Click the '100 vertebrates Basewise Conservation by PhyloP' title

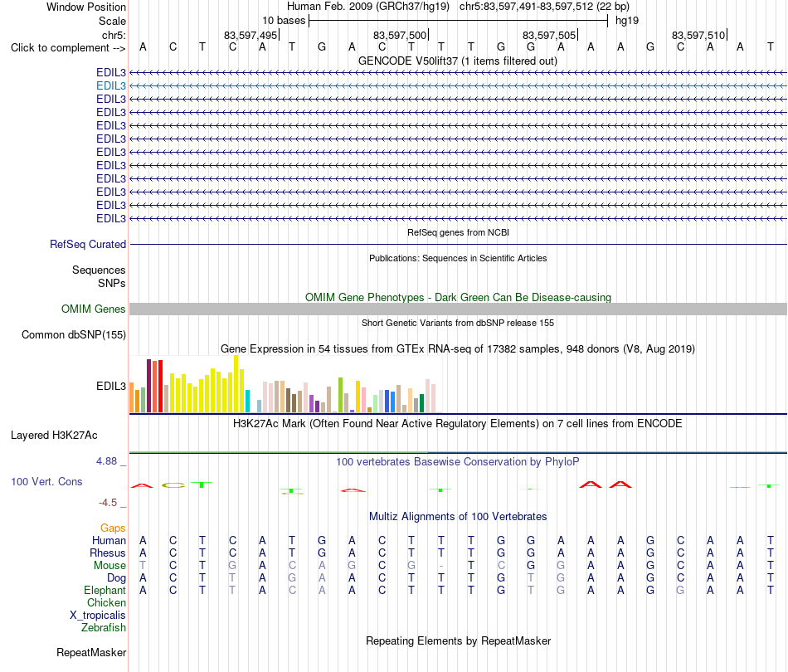(457, 462)
